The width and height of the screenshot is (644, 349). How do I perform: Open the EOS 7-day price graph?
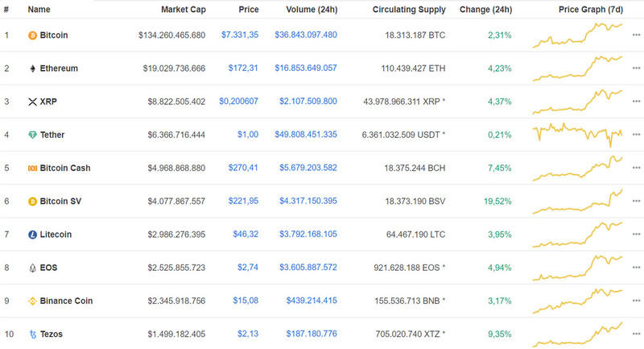click(x=577, y=268)
